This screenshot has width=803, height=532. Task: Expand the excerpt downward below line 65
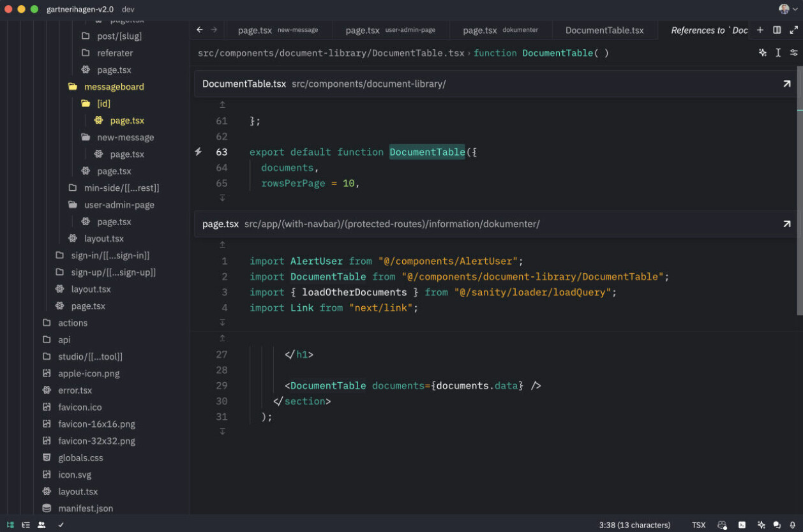click(222, 198)
